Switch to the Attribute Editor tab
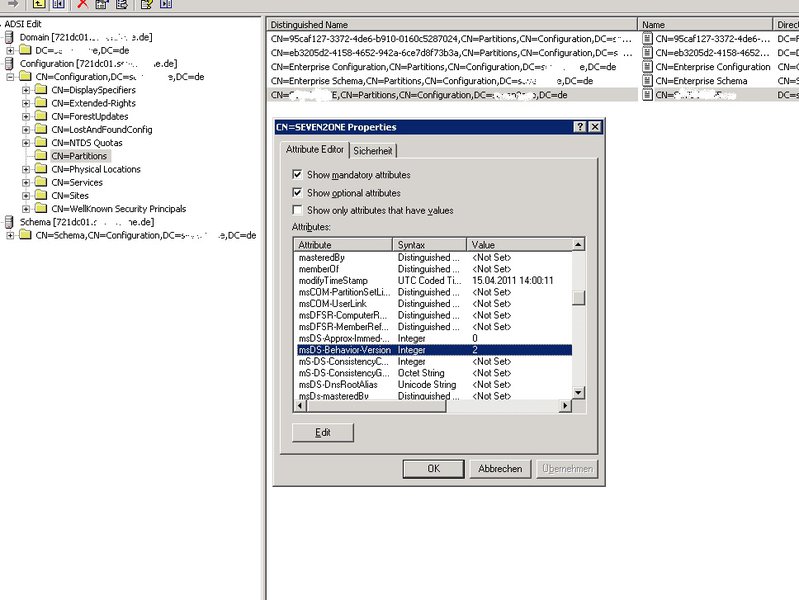The width and height of the screenshot is (799, 600). pos(314,149)
